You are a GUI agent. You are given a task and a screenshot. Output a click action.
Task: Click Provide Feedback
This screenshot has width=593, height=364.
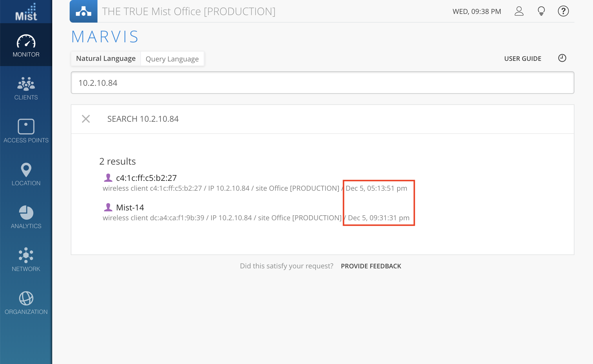pyautogui.click(x=371, y=266)
